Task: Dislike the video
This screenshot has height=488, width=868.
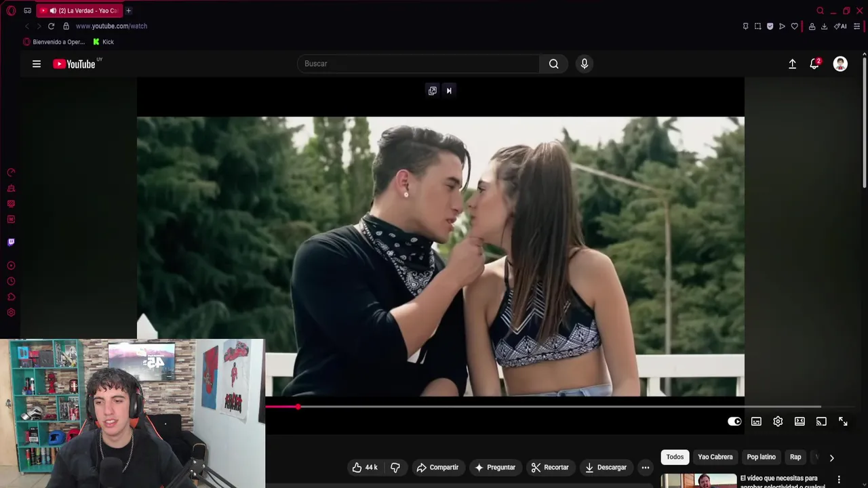Action: coord(395,468)
